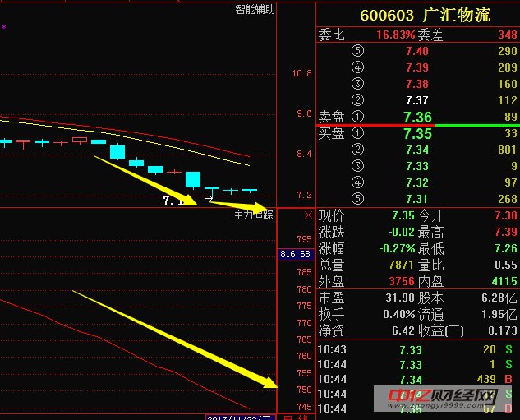Click the 买盘 label

coord(331,133)
